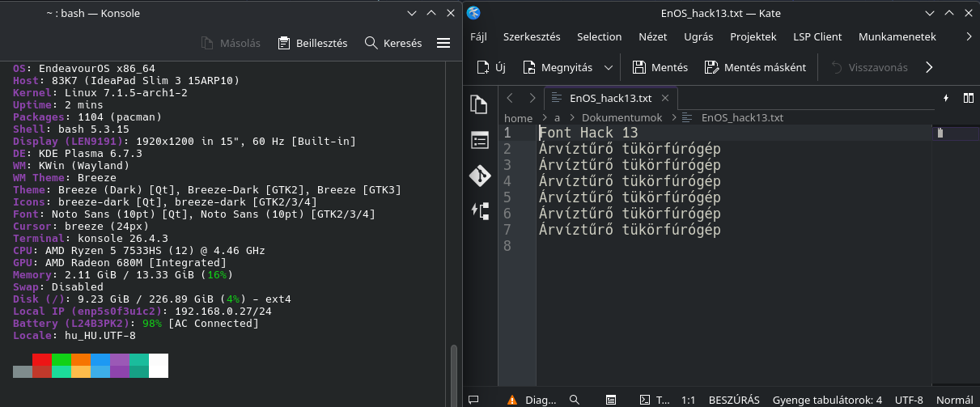Save the file with Mentés
The height and width of the screenshot is (407, 980).
(x=660, y=67)
